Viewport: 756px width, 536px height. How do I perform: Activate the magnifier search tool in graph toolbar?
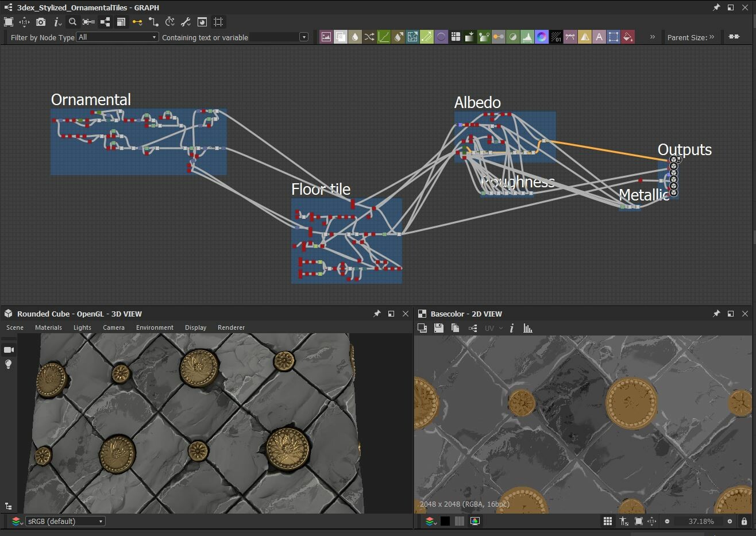coord(74,22)
